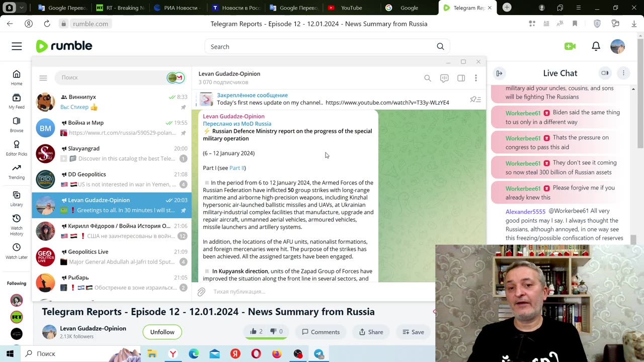The height and width of the screenshot is (362, 644).
Task: Open the Part II link in message
Action: [237, 168]
